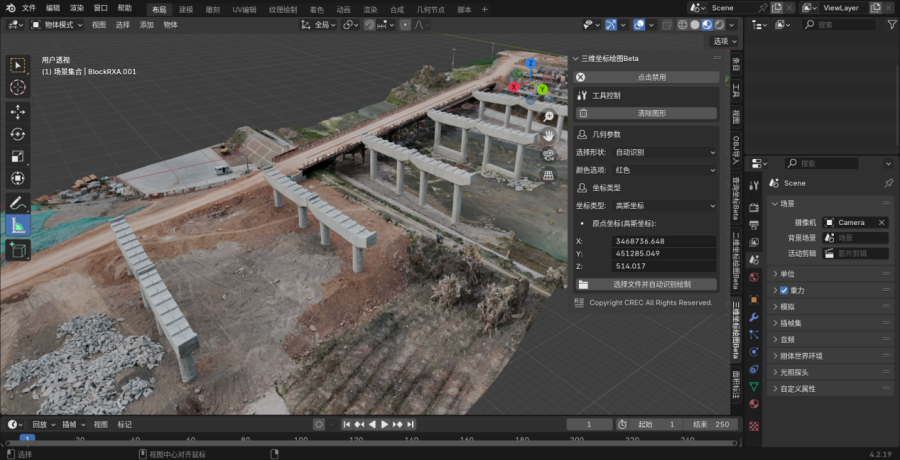This screenshot has width=900, height=460.
Task: Click the hand pan-view icon in viewport
Action: 548,135
